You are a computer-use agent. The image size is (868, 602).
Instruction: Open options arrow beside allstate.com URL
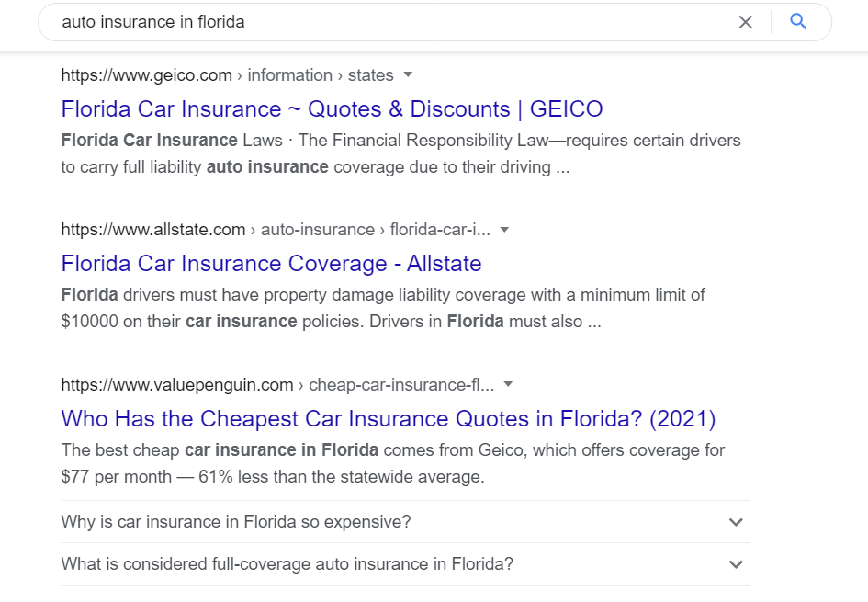click(x=504, y=229)
